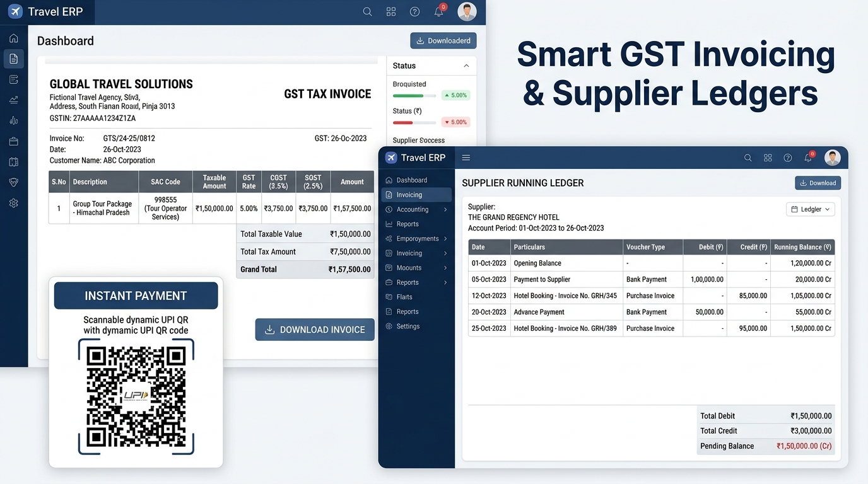Collapse the Status panel chevron
This screenshot has height=484, width=868.
pyautogui.click(x=466, y=66)
